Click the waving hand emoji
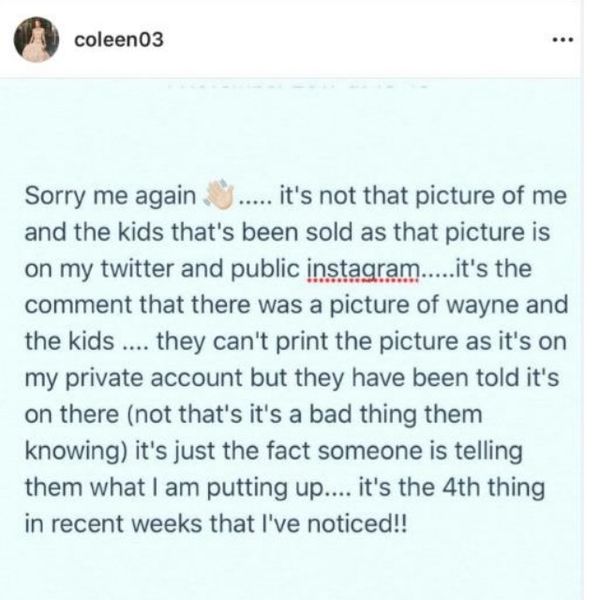 217,196
